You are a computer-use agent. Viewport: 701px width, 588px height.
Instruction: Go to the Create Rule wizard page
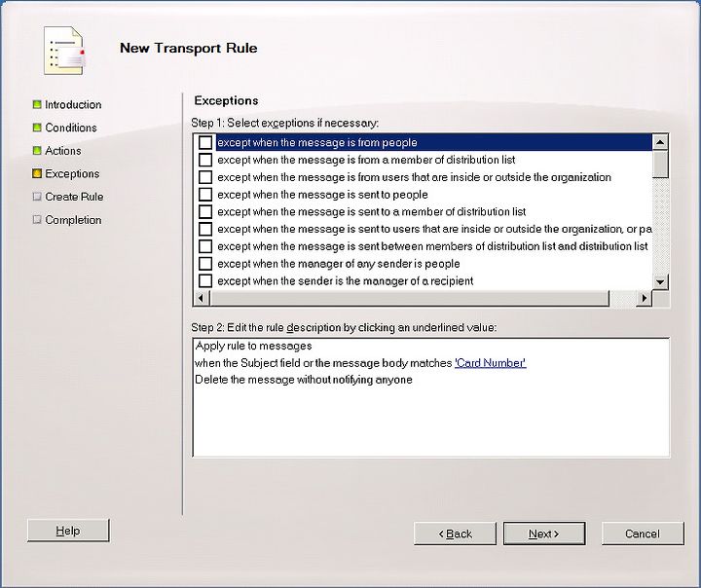(74, 197)
